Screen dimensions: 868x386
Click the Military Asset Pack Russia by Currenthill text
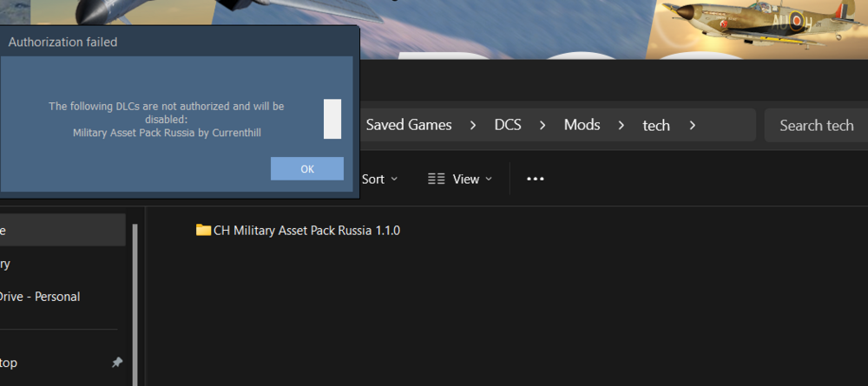[x=167, y=133]
